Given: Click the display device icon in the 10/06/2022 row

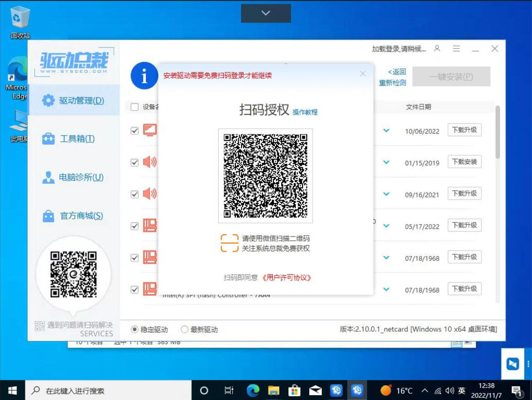Looking at the screenshot, I should pyautogui.click(x=150, y=130).
